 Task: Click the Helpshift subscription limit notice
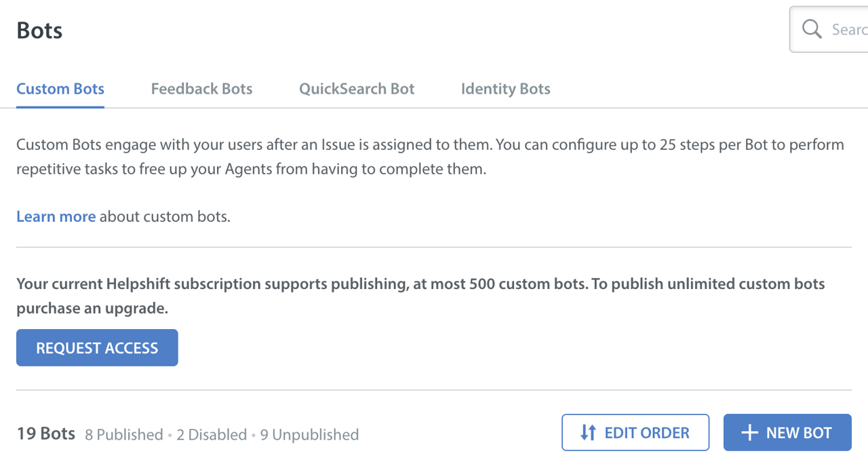pos(420,284)
